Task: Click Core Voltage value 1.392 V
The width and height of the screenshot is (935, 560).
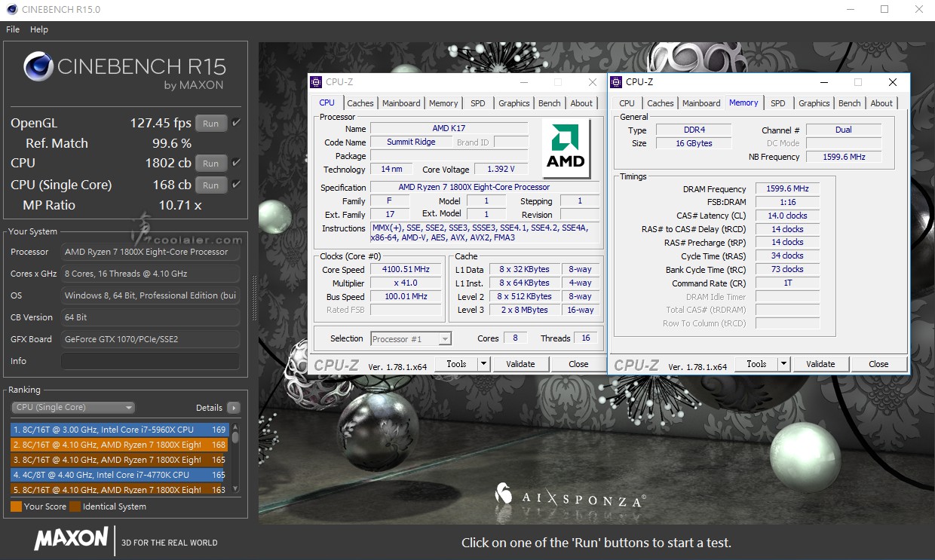Action: pos(500,170)
